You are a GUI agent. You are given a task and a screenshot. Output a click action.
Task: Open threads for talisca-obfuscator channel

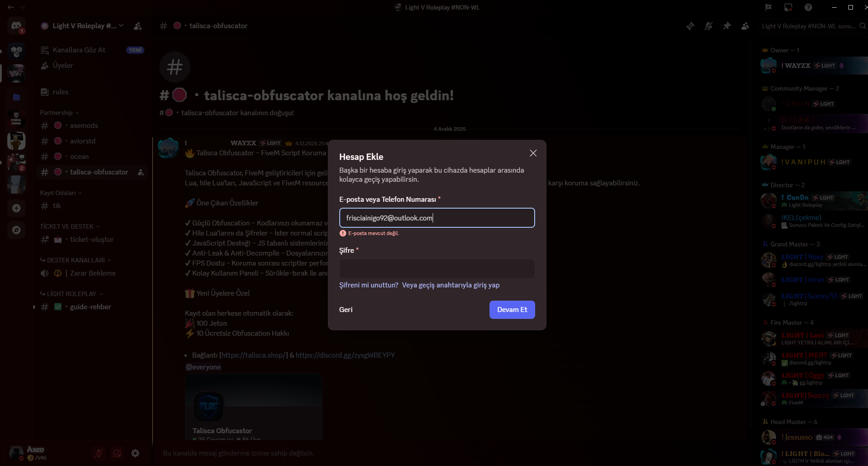pyautogui.click(x=690, y=26)
